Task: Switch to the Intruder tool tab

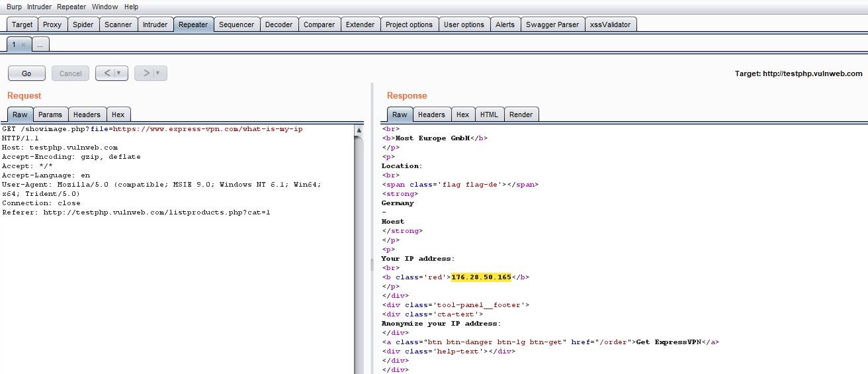Action: point(155,24)
